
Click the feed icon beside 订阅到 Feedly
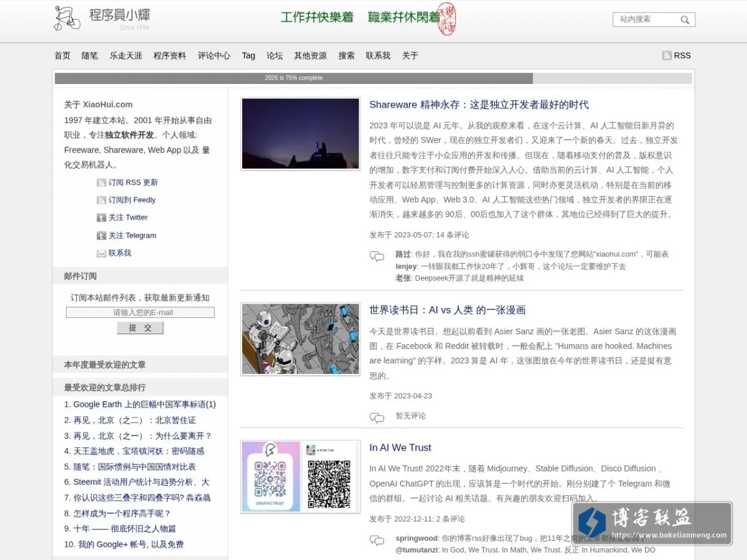[101, 200]
